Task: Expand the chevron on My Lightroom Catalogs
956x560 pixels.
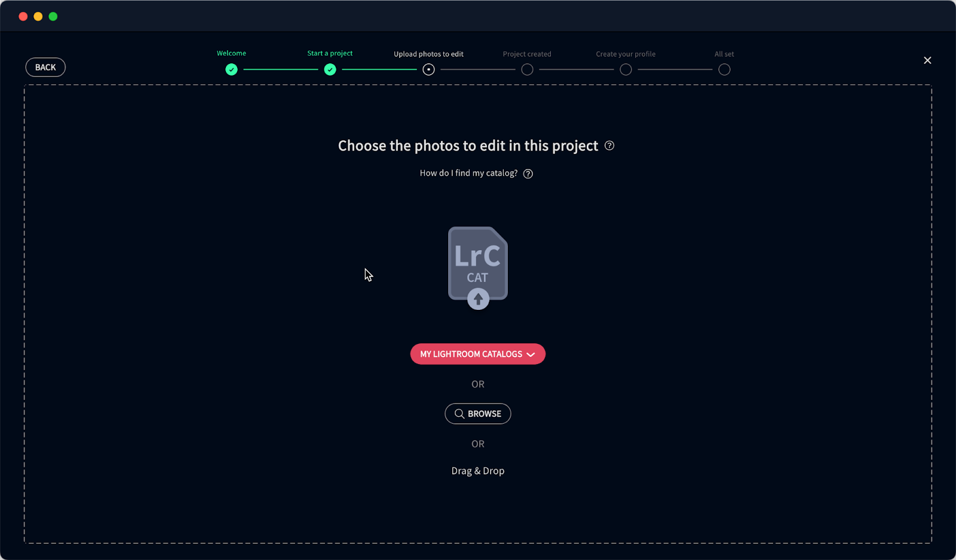Action: (x=531, y=355)
